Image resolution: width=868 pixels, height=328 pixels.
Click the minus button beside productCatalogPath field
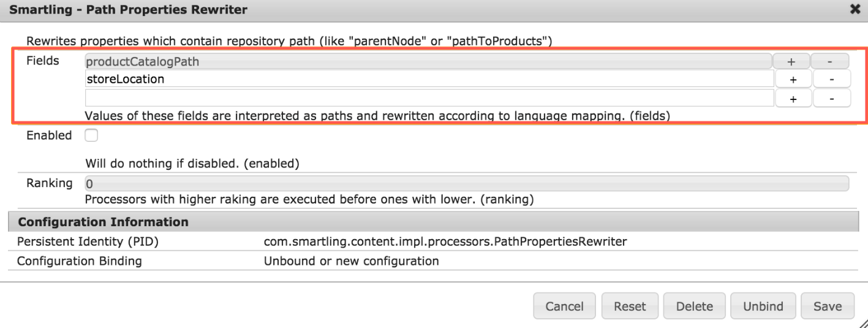[x=829, y=61]
